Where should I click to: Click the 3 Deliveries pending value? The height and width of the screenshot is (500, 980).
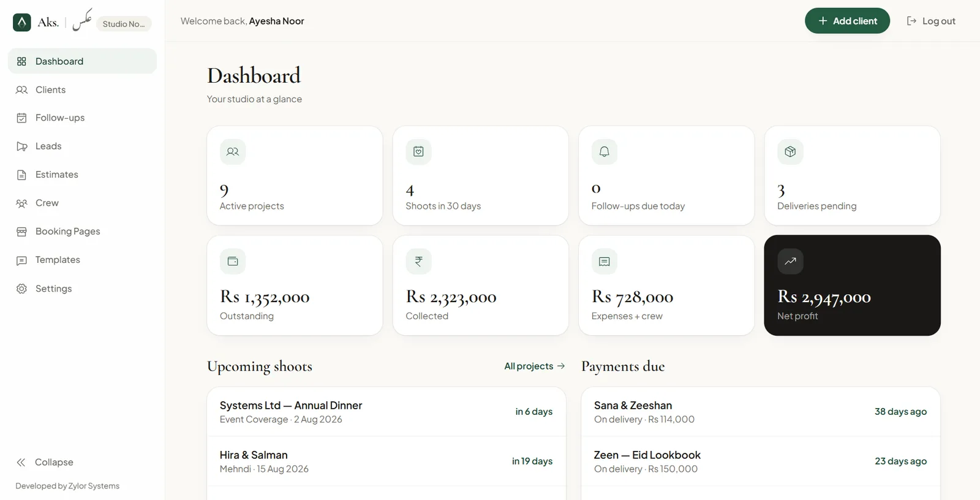pos(781,191)
